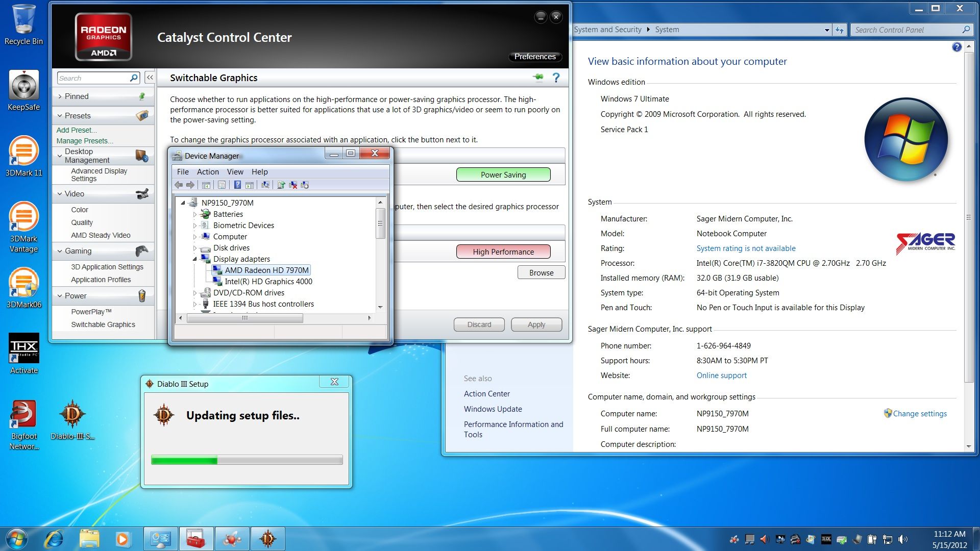The width and height of the screenshot is (980, 551).
Task: Click the Browse button in Catalyst
Action: pyautogui.click(x=541, y=272)
